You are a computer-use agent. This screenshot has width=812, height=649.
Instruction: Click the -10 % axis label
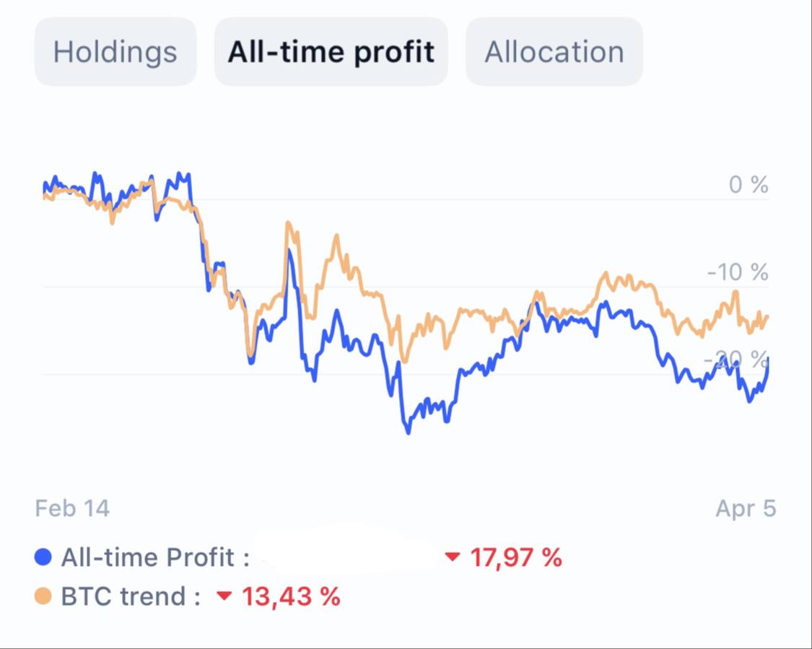pyautogui.click(x=738, y=272)
